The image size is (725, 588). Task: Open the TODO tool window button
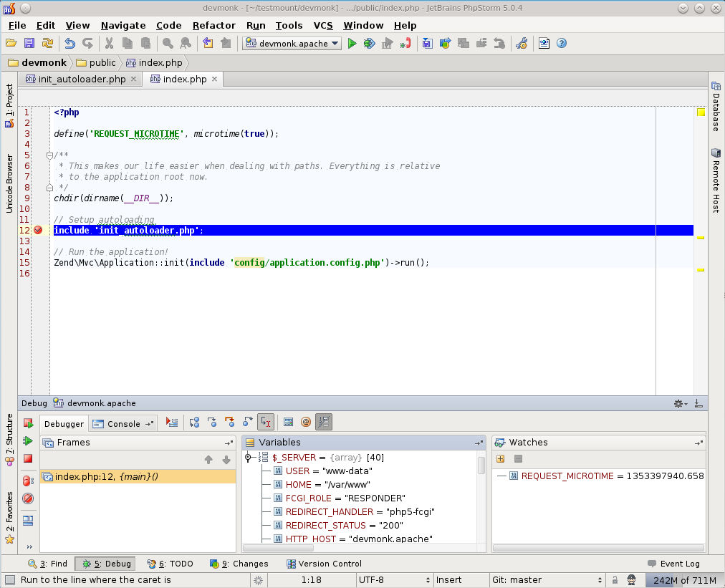[170, 564]
